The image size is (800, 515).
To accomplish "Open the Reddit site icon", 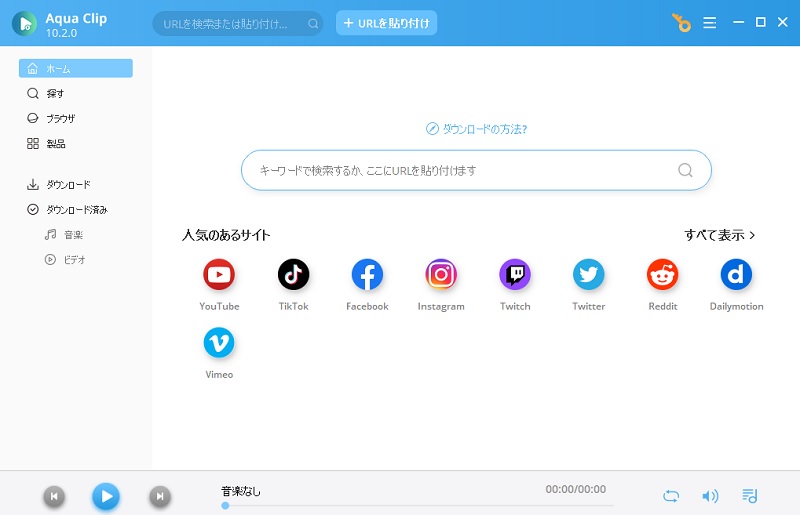I will (x=662, y=275).
